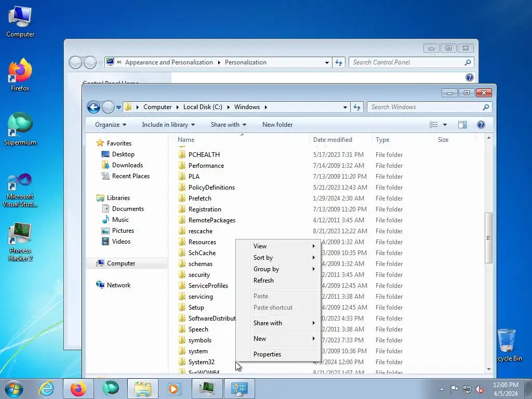The width and height of the screenshot is (532, 399).
Task: Launch Firefox from the taskbar
Action: [78, 389]
